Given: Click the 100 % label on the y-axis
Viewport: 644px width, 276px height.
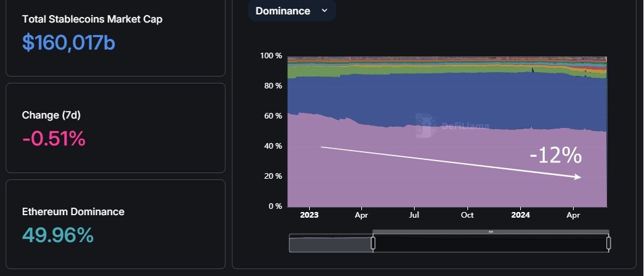Looking at the screenshot, I should pos(271,56).
